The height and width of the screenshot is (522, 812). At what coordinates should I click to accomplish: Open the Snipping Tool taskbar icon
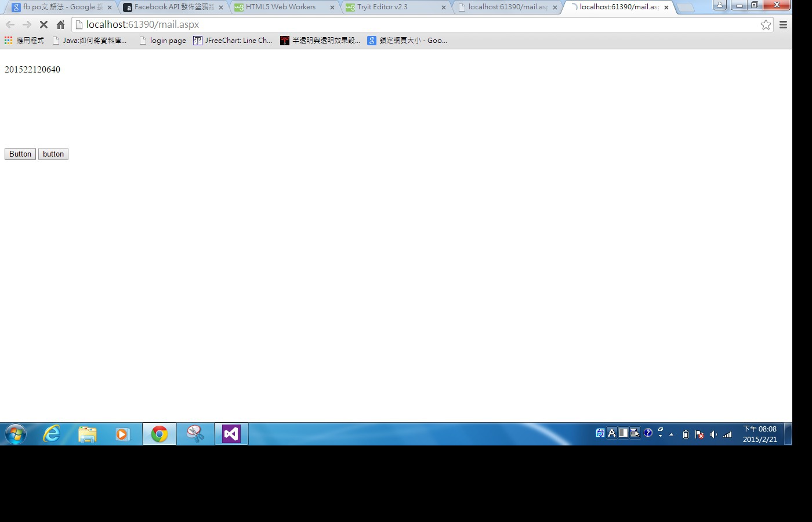pyautogui.click(x=195, y=434)
